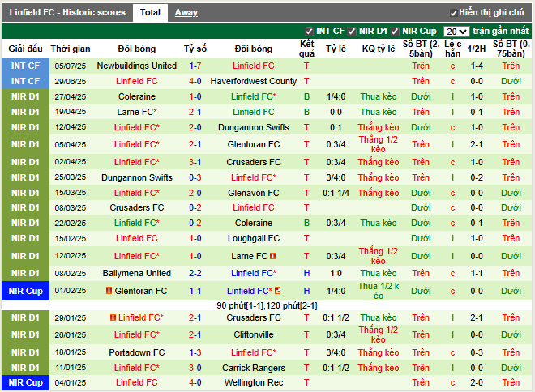This screenshot has width=535, height=392.
Task: Click the Số BT (2.5bàn) column header
Action: tap(421, 49)
